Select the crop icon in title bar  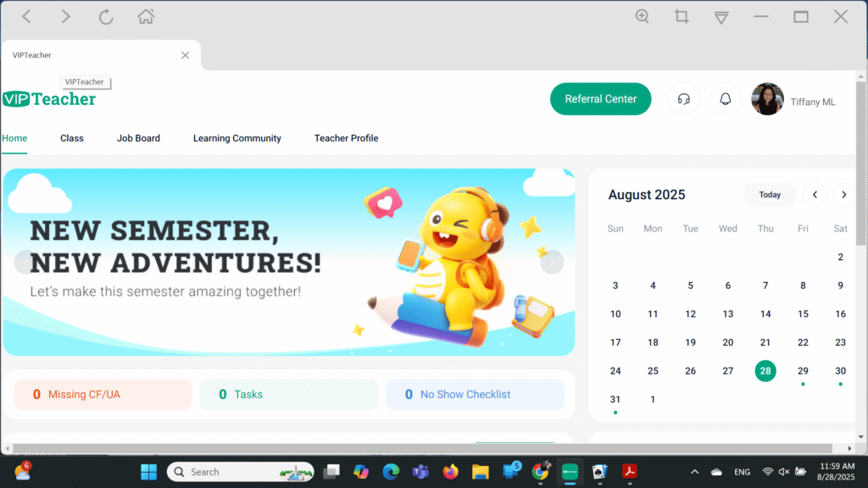[x=682, y=17]
